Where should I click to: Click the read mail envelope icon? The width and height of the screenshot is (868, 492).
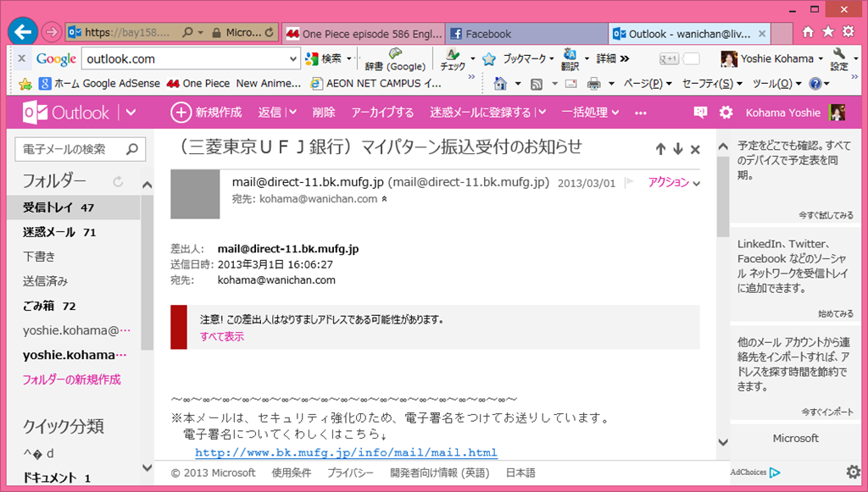(x=570, y=84)
